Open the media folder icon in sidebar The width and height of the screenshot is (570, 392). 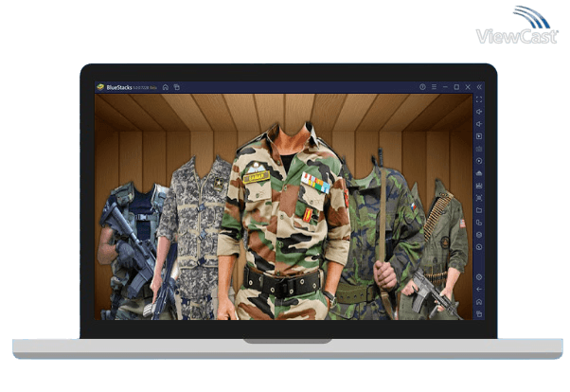(x=479, y=210)
